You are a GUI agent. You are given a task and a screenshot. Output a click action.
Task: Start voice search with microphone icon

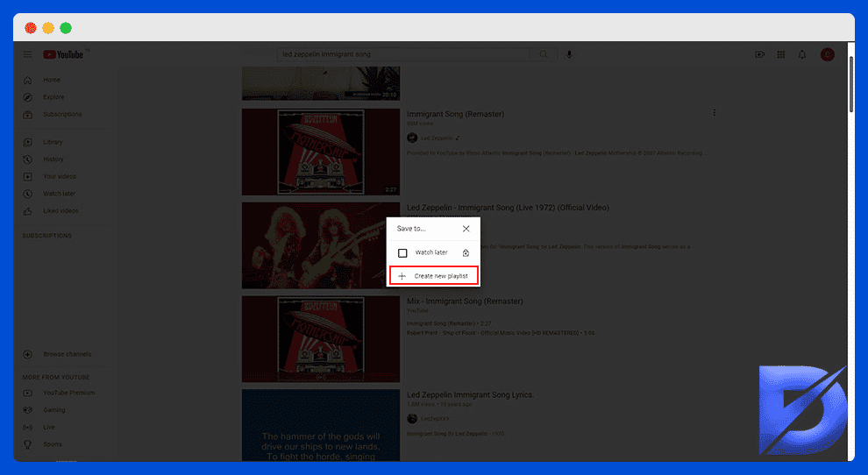pyautogui.click(x=569, y=54)
